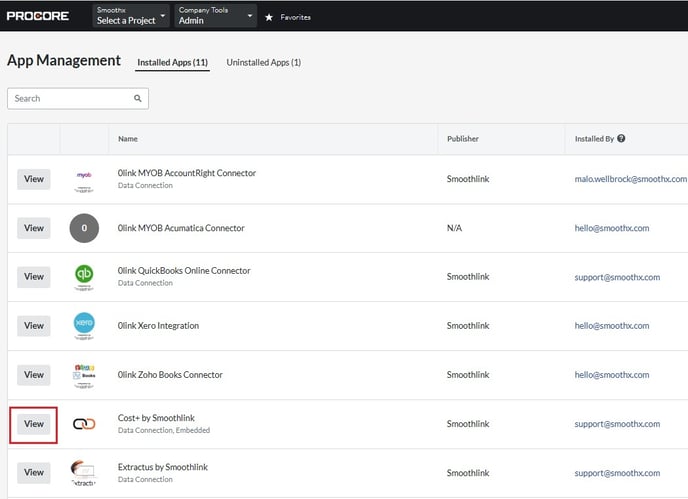Screen dimensions: 688x499
Task: Click Data Connection label under Extractus
Action: [x=145, y=479]
